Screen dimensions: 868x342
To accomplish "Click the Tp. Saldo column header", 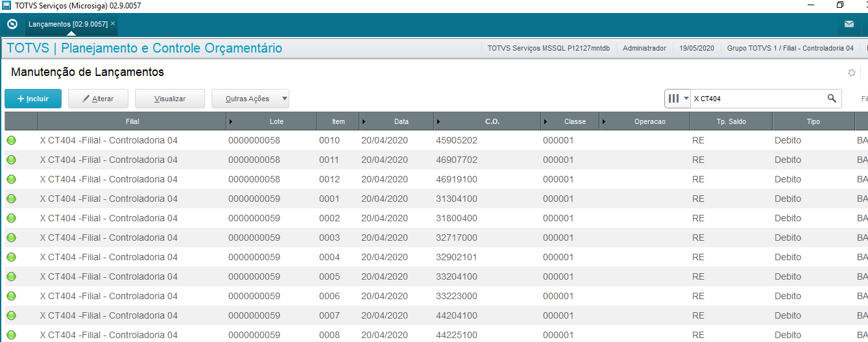I will (x=731, y=121).
